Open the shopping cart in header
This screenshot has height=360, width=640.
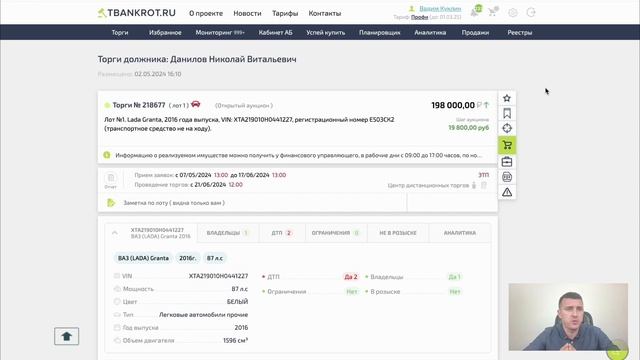click(493, 11)
